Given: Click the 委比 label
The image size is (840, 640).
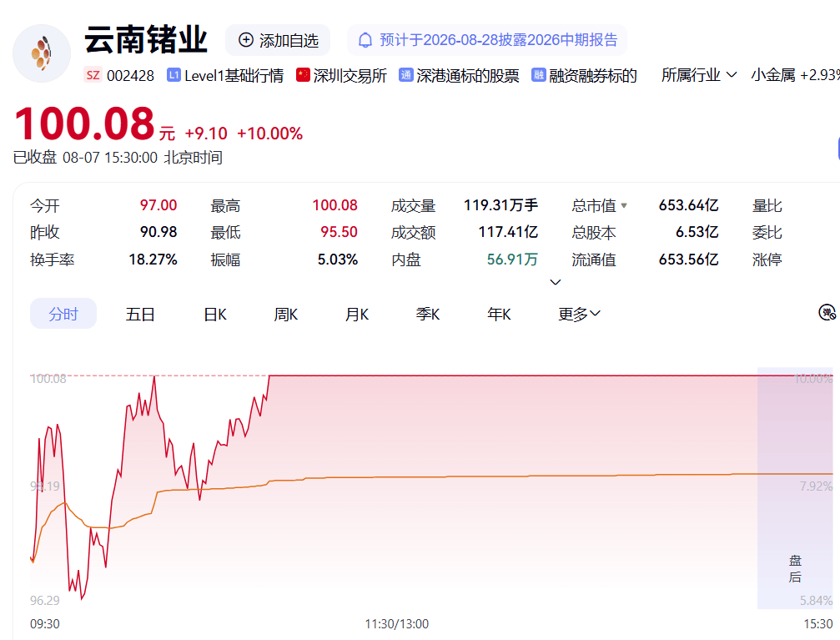Looking at the screenshot, I should [767, 232].
